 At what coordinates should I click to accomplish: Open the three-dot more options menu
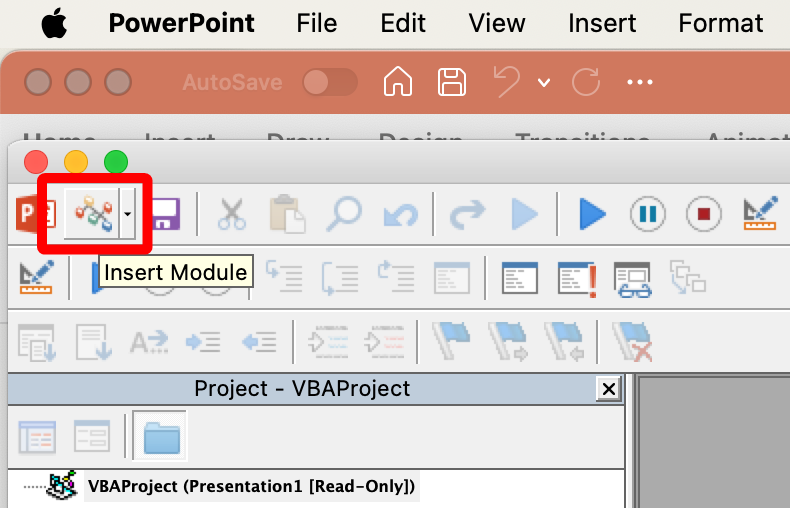(640, 82)
